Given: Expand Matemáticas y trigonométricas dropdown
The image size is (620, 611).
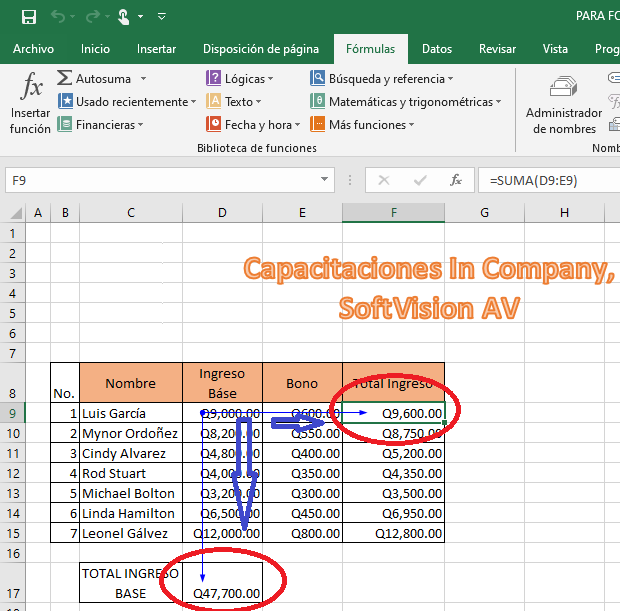Looking at the screenshot, I should coord(498,102).
